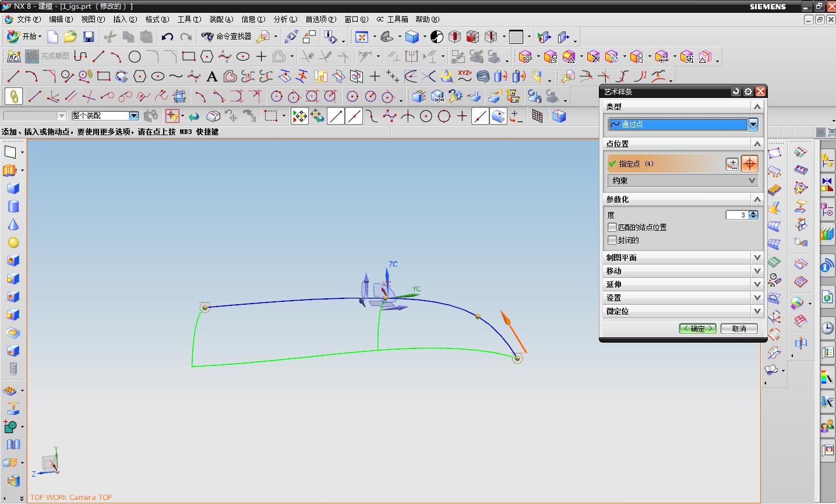Click the Open folder icon
This screenshot has width=836, height=504.
click(70, 37)
